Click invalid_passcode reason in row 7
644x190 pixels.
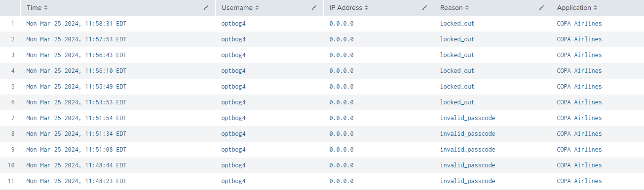tap(467, 118)
